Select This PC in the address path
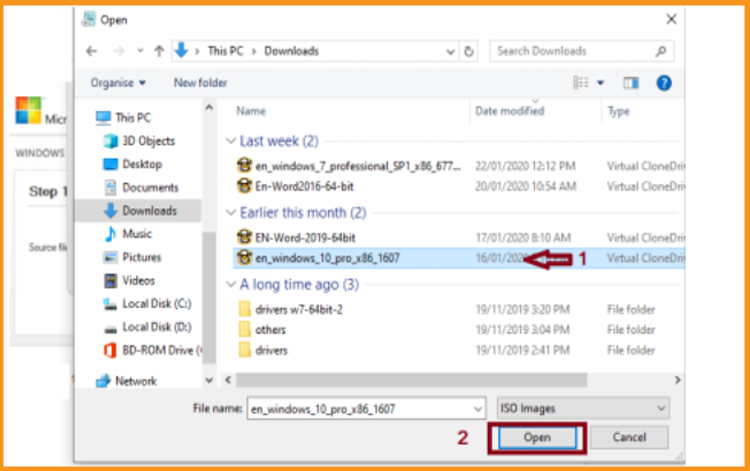 pos(225,51)
